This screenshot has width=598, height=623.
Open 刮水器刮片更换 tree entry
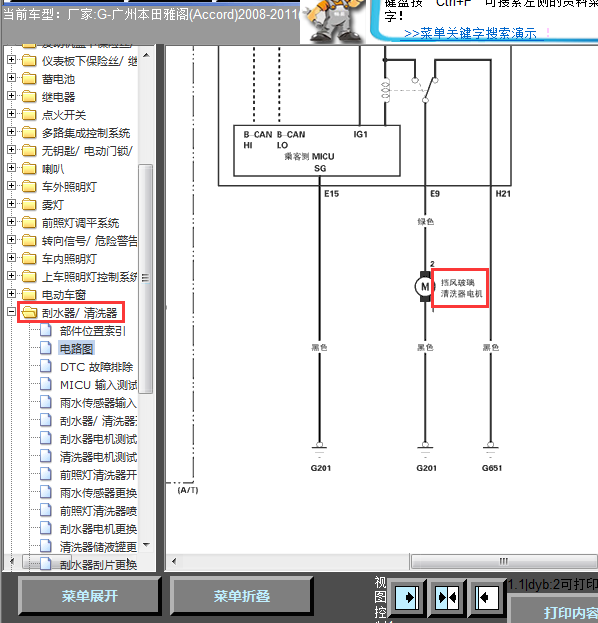pyautogui.click(x=98, y=565)
